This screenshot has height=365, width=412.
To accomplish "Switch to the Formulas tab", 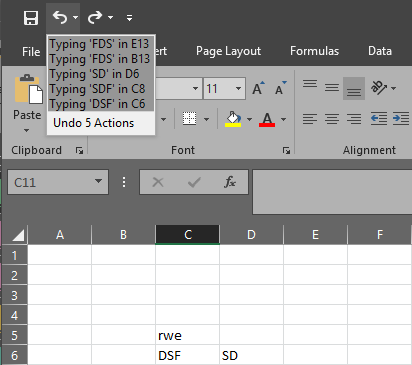I will point(314,51).
